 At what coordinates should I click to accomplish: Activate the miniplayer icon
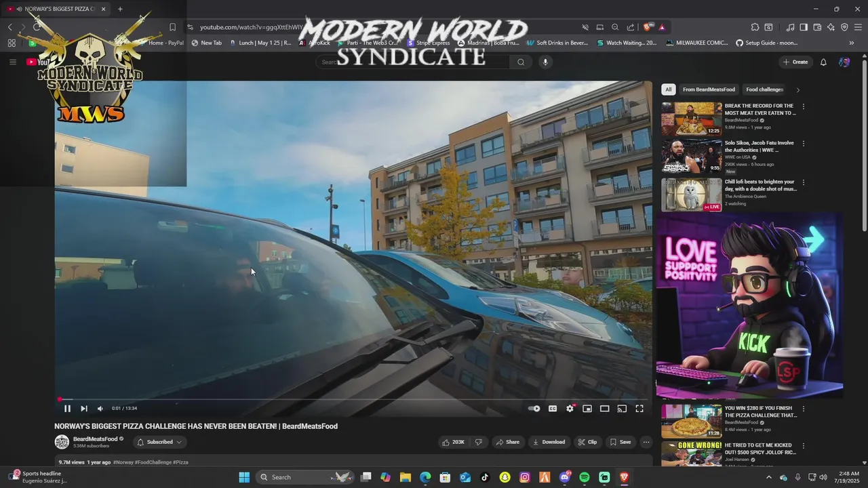(x=587, y=408)
